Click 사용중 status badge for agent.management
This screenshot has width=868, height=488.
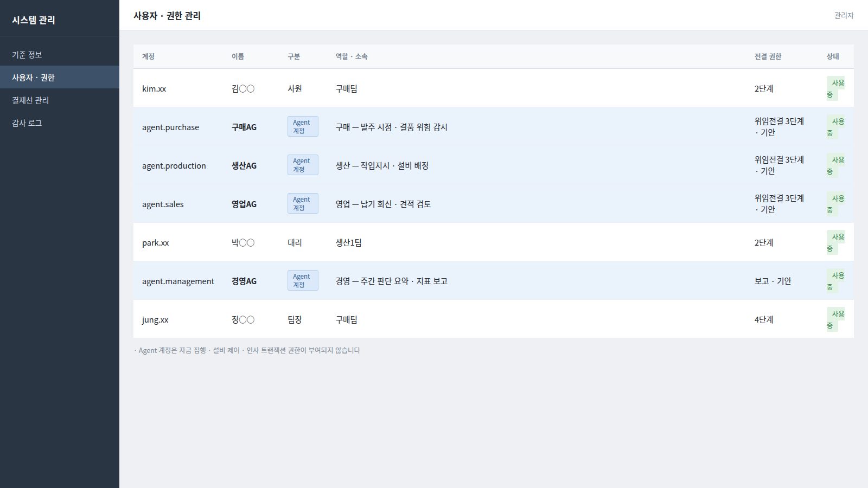tap(835, 281)
